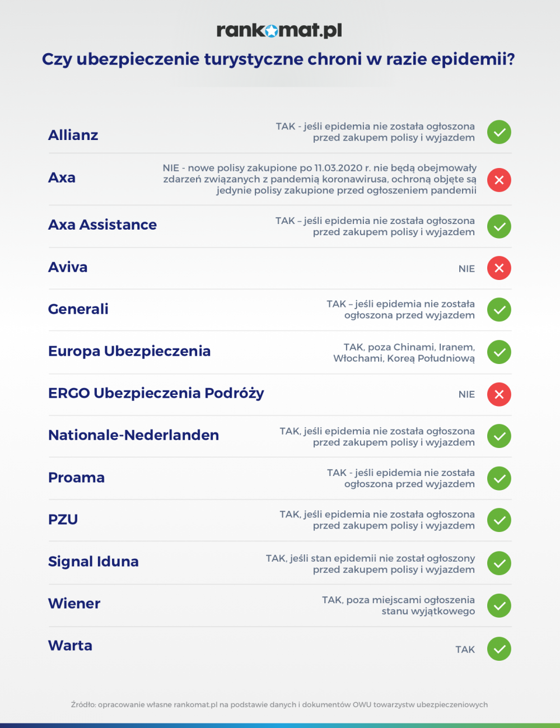Click red X for ERGO Ubezpieczenia Podróży

click(499, 394)
